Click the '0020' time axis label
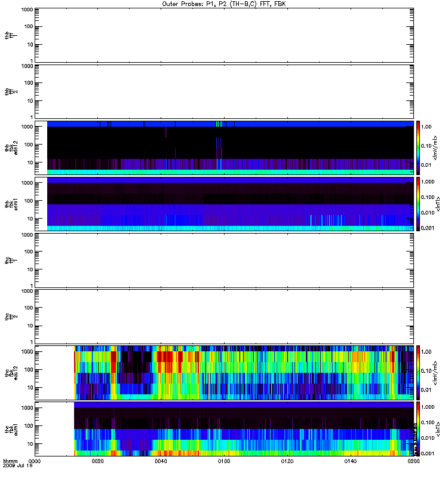The height and width of the screenshot is (478, 448). (97, 461)
